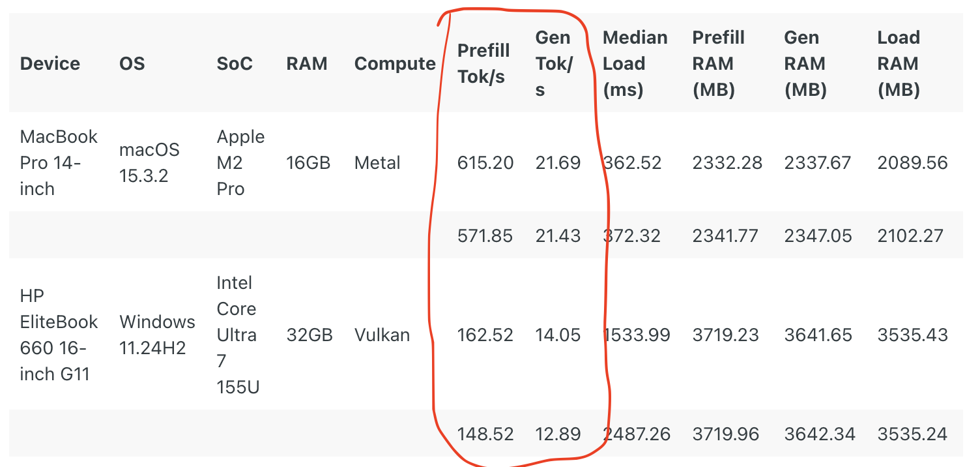Select the macOS 15.3.2 cell

pos(149,163)
